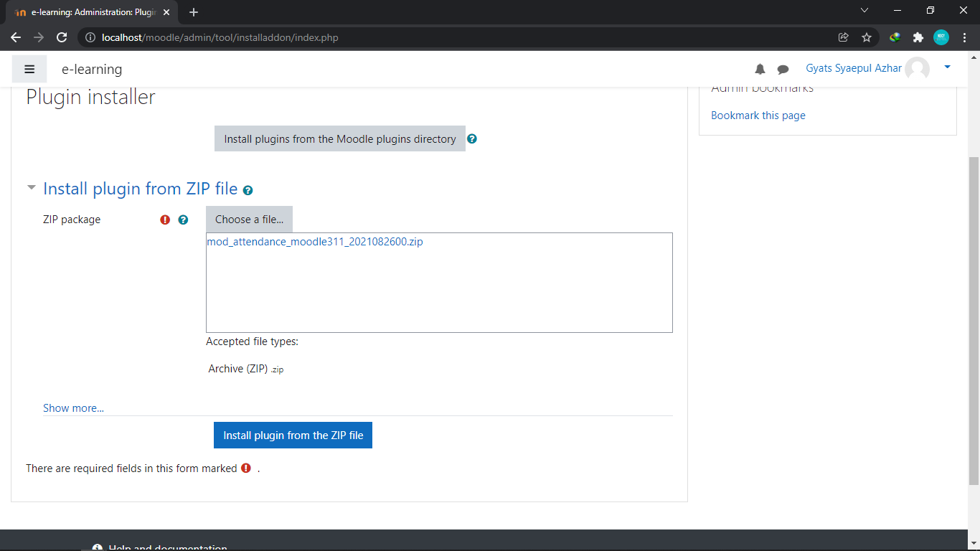Go back with browser back arrow

(16, 37)
